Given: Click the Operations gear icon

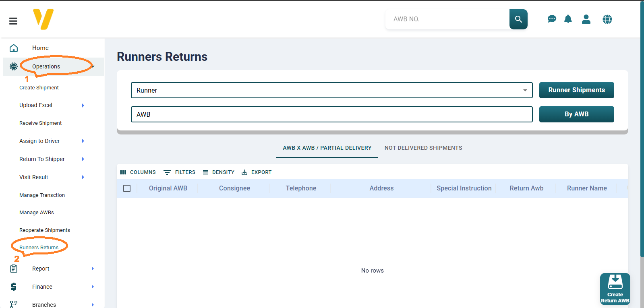Looking at the screenshot, I should (14, 66).
